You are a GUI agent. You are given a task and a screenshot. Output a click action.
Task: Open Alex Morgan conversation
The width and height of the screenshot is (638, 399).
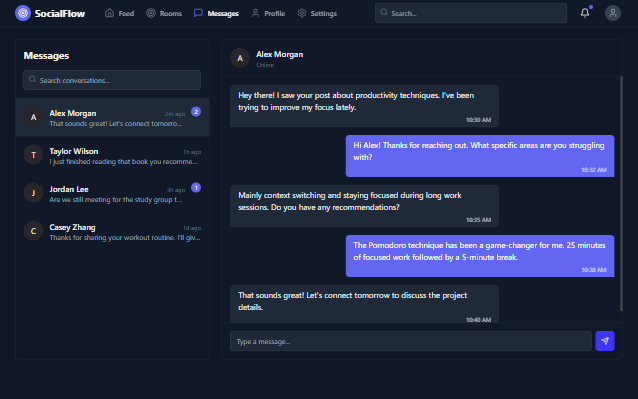coord(112,117)
